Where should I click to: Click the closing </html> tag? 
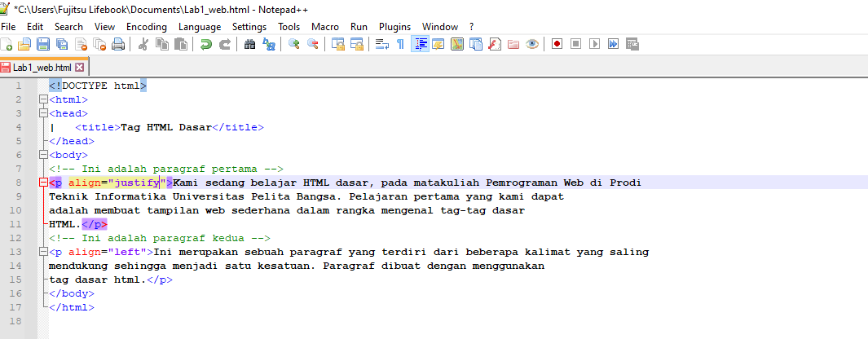(x=72, y=307)
